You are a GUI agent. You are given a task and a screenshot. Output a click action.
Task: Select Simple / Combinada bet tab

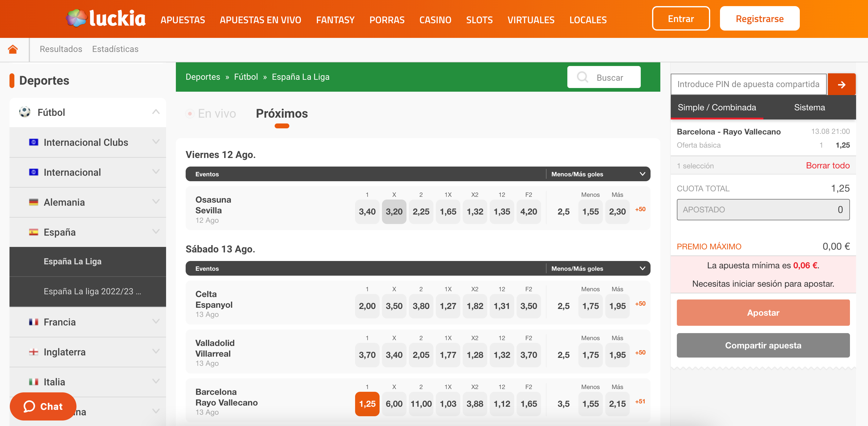[x=717, y=108]
